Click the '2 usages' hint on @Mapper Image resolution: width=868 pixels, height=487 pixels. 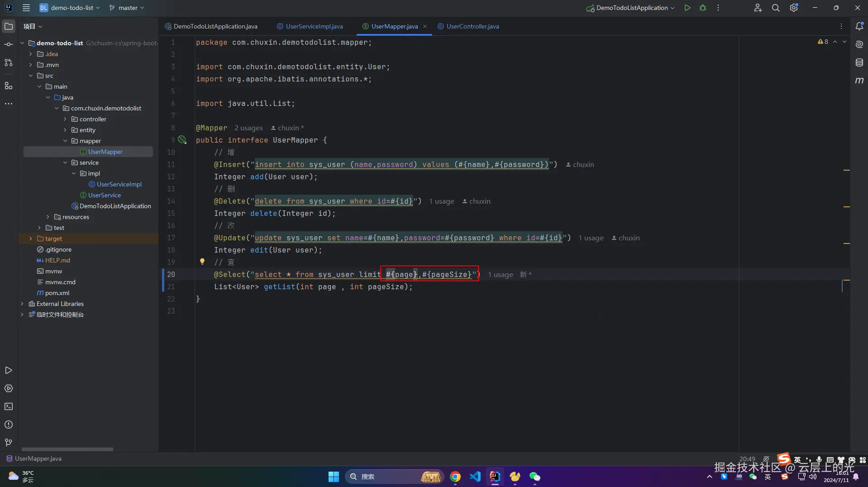tap(248, 128)
